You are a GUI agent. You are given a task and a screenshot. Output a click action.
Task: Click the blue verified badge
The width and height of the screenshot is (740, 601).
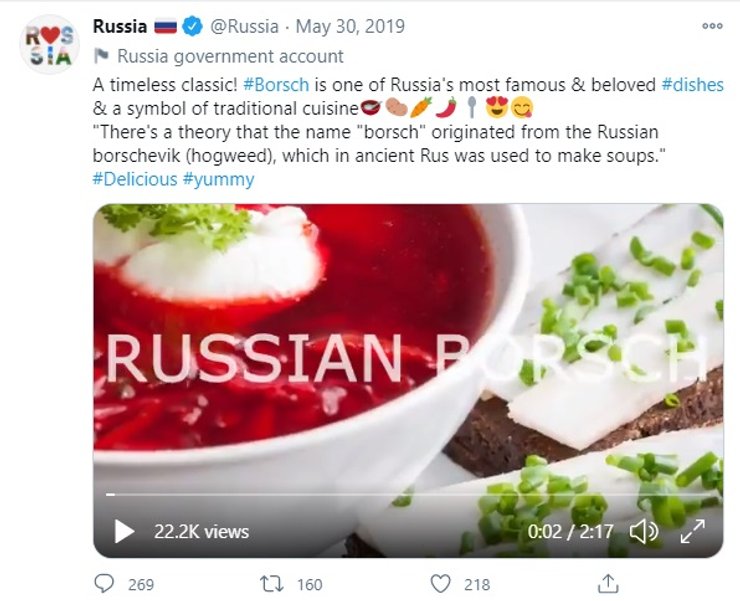click(194, 27)
